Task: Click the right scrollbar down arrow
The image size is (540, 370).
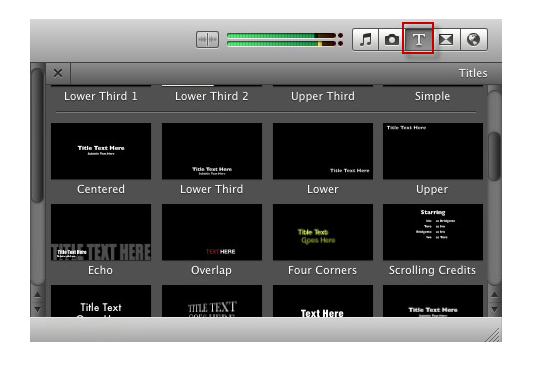Action: click(494, 309)
